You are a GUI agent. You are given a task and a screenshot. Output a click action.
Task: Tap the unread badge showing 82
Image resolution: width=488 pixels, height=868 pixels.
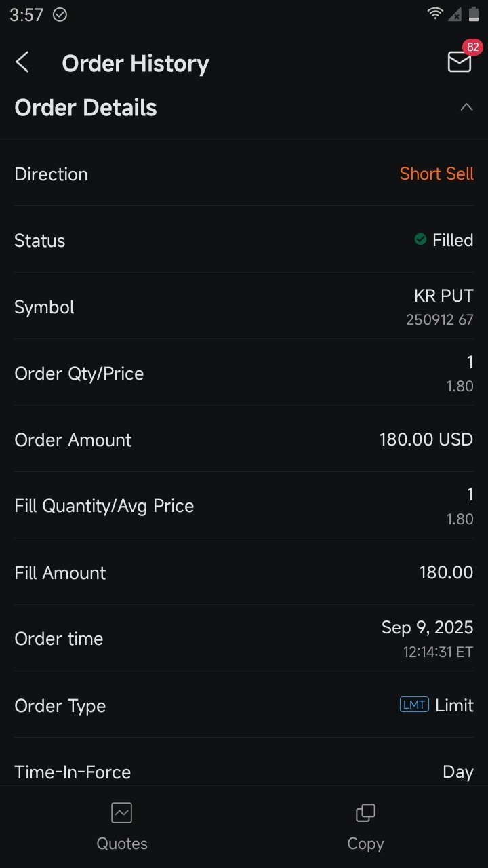[472, 47]
